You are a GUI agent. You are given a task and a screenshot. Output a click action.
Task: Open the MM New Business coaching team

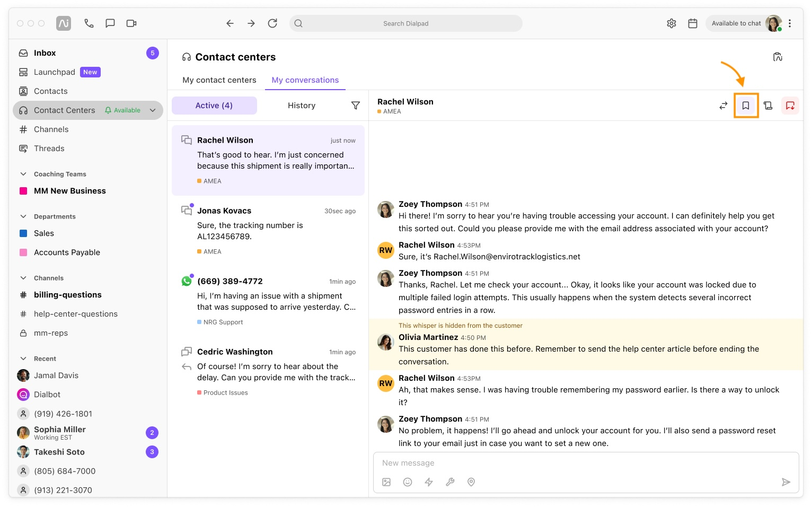click(88, 191)
